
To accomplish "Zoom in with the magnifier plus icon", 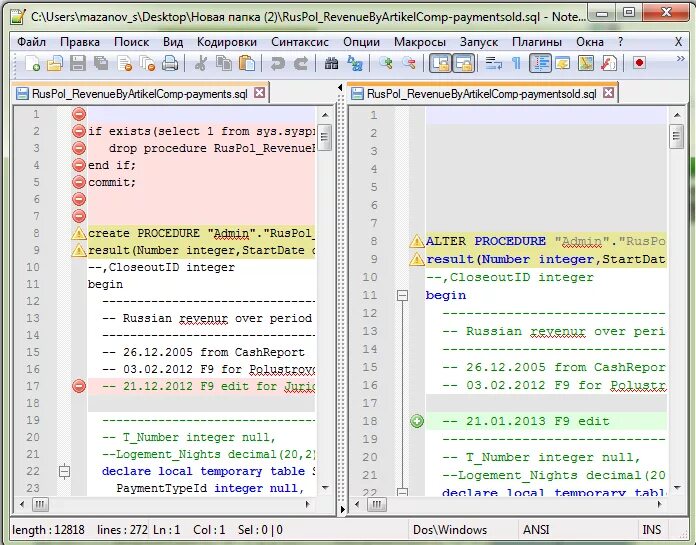I will tap(385, 63).
